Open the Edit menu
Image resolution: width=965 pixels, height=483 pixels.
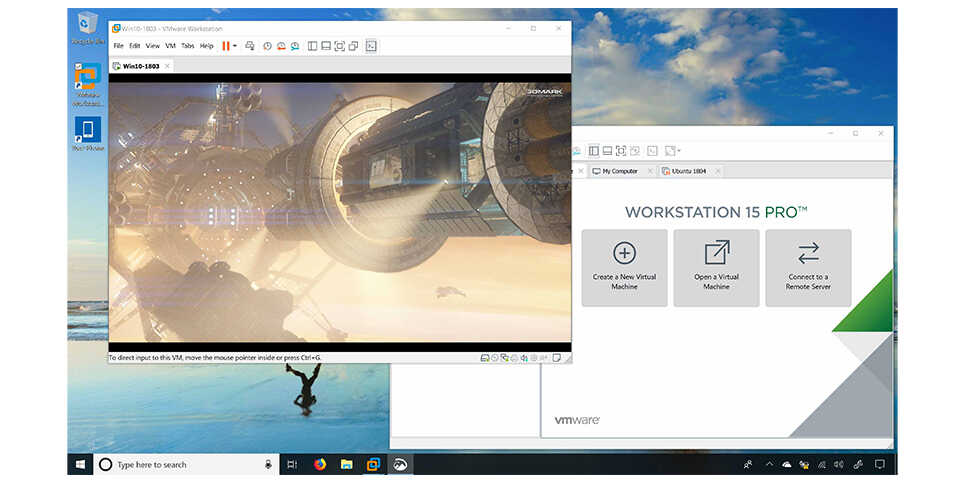(x=134, y=46)
